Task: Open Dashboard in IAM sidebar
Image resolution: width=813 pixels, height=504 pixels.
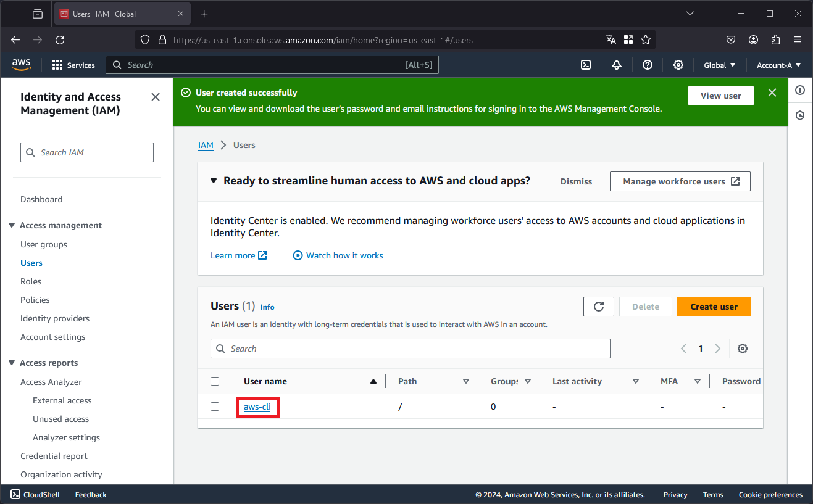Action: pyautogui.click(x=41, y=199)
